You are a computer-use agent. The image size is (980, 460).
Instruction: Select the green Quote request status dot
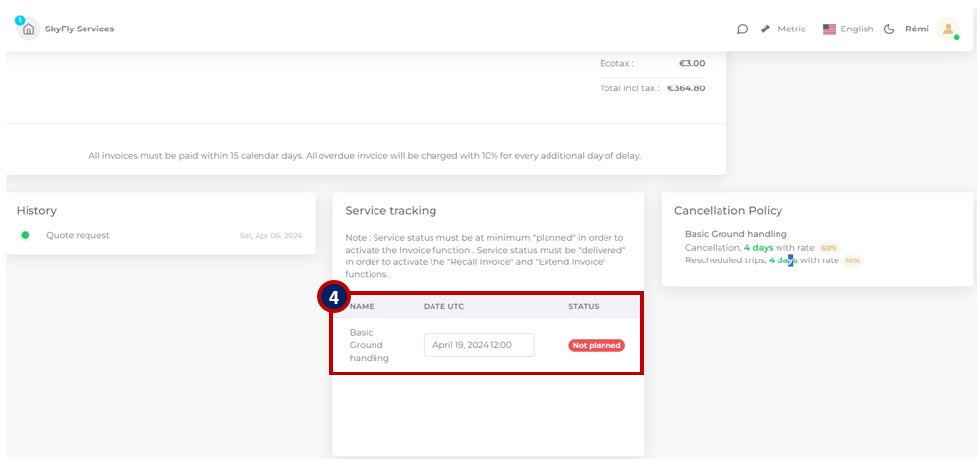(25, 235)
